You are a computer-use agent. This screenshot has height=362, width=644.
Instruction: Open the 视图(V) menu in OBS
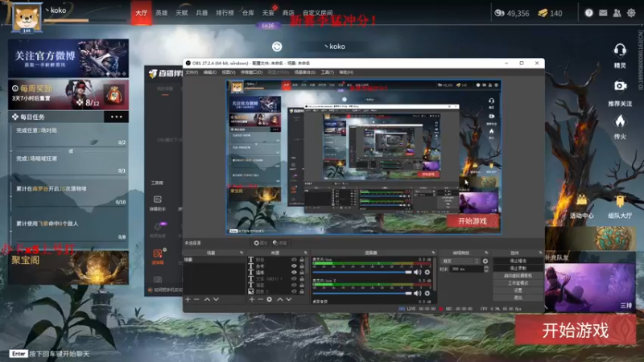[x=229, y=72]
